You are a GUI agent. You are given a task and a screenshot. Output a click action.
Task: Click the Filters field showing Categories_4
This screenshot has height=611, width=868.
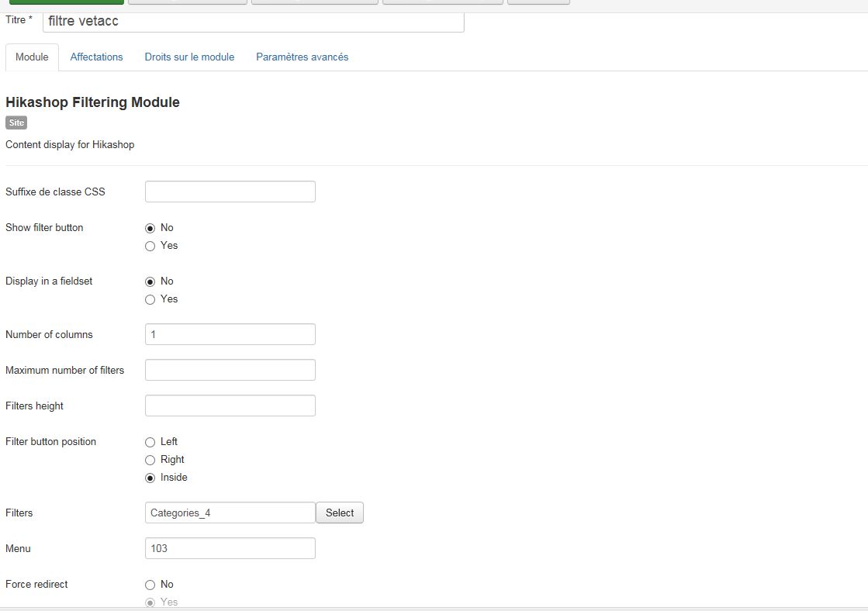point(230,513)
